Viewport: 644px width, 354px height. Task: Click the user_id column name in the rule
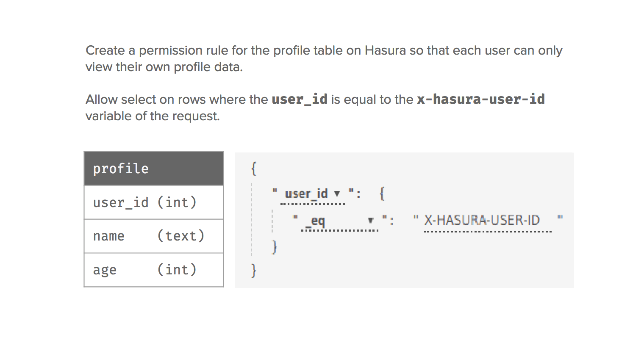click(x=306, y=194)
